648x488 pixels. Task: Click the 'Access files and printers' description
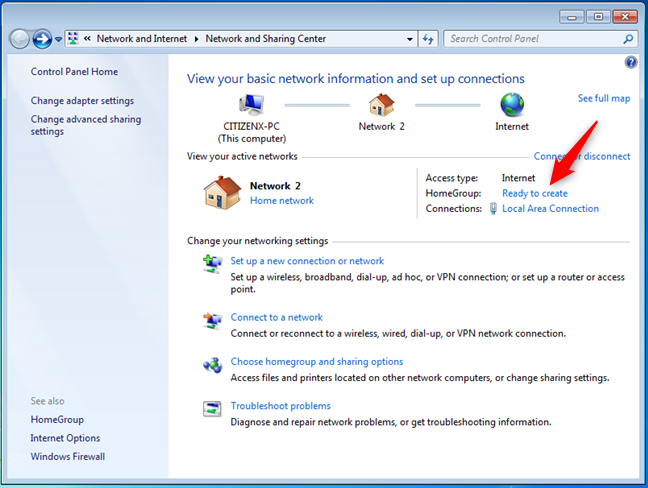[420, 378]
